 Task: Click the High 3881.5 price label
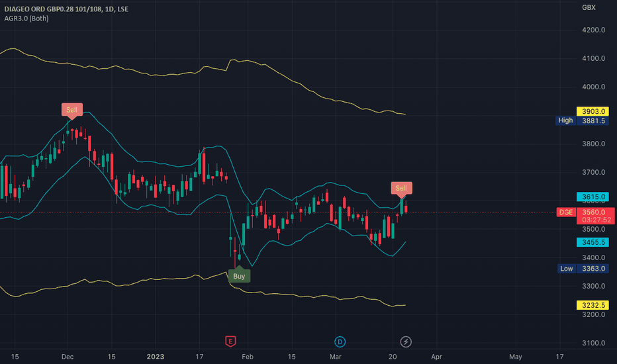[582, 120]
